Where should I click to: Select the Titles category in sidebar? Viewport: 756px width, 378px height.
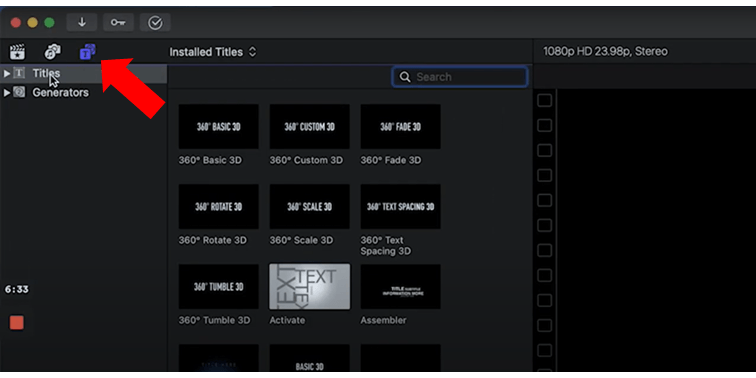[83, 73]
